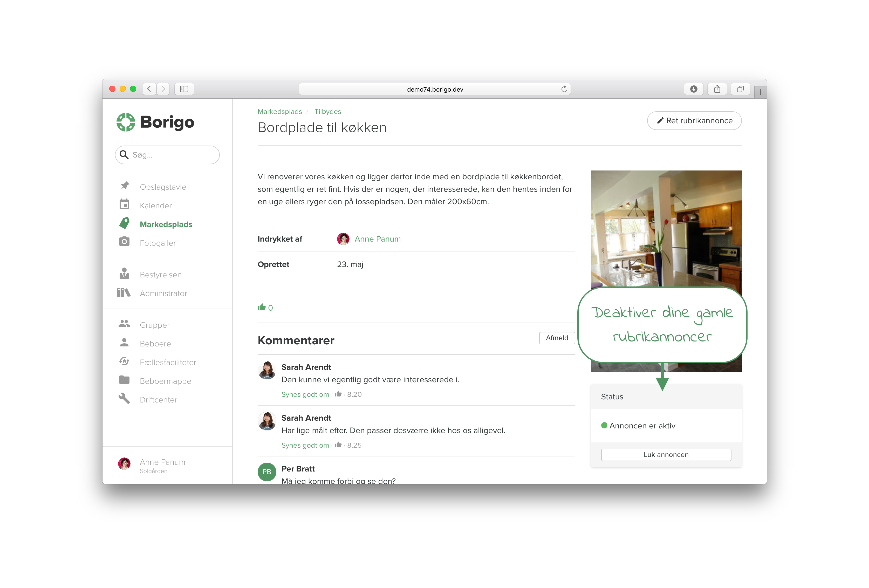The height and width of the screenshot is (588, 869).
Task: Click Synes godt om at 8.25
Action: coord(305,445)
